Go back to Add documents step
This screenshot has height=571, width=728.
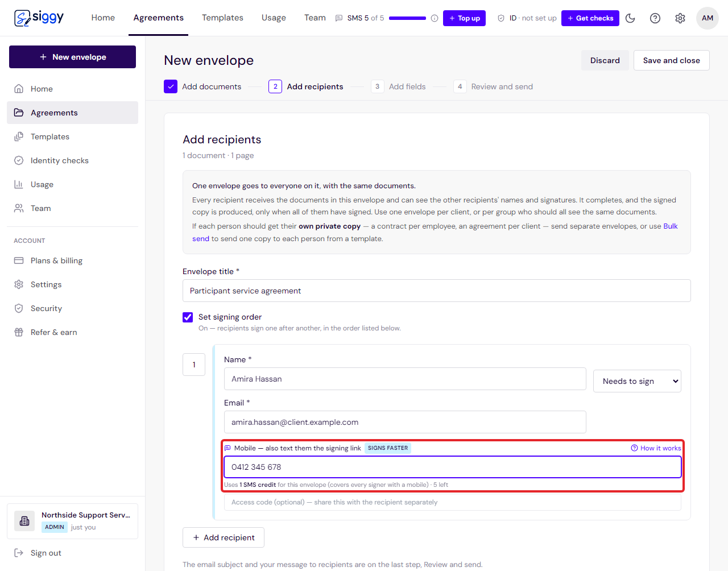pyautogui.click(x=202, y=86)
